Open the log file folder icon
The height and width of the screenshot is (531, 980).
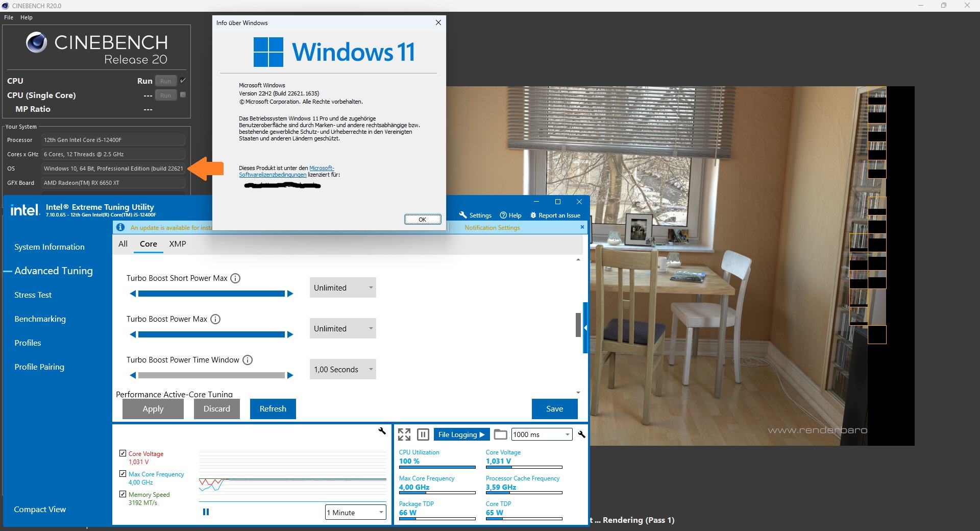[x=501, y=435]
